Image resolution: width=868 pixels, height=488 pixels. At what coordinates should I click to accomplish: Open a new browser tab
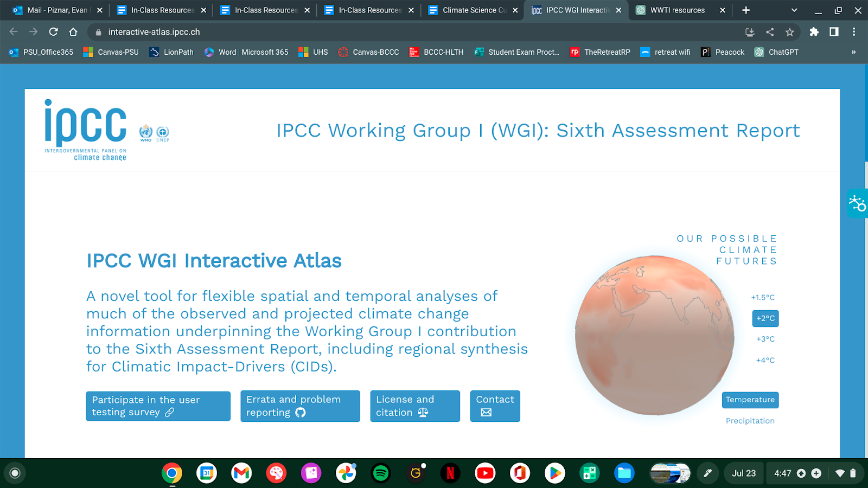click(x=746, y=10)
